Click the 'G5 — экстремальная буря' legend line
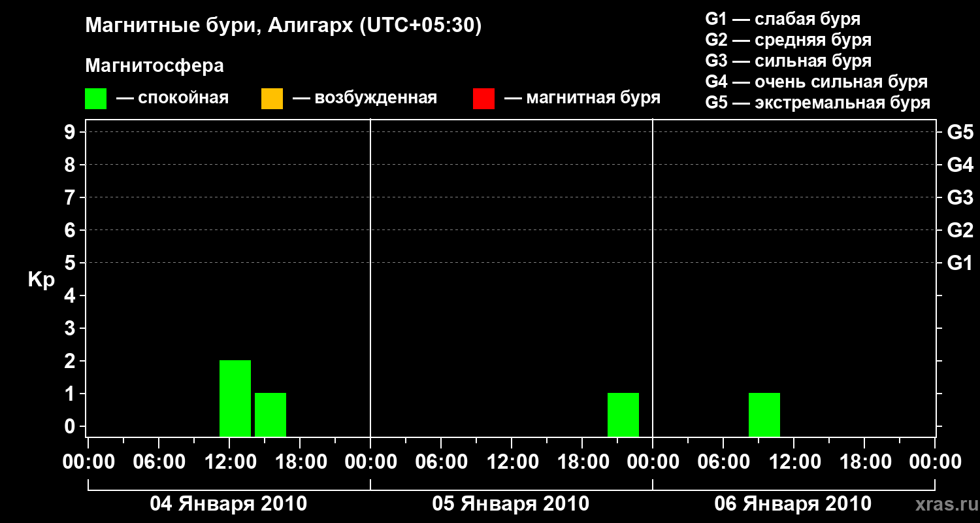Image resolution: width=980 pixels, height=523 pixels. 817,103
